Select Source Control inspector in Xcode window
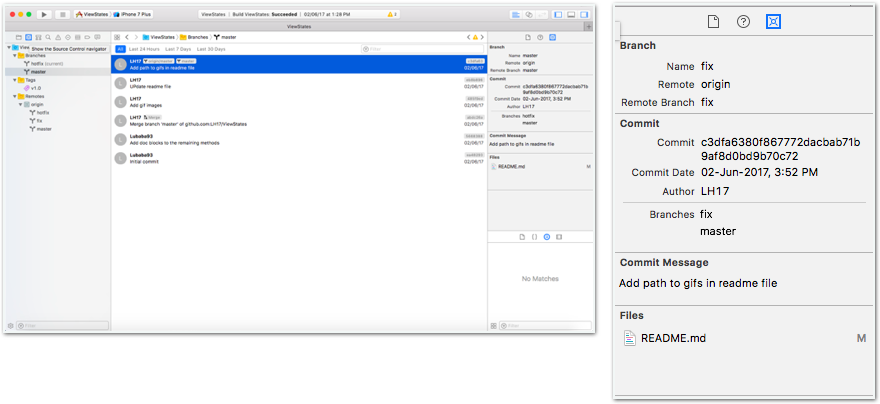Image resolution: width=880 pixels, height=404 pixels. click(552, 37)
